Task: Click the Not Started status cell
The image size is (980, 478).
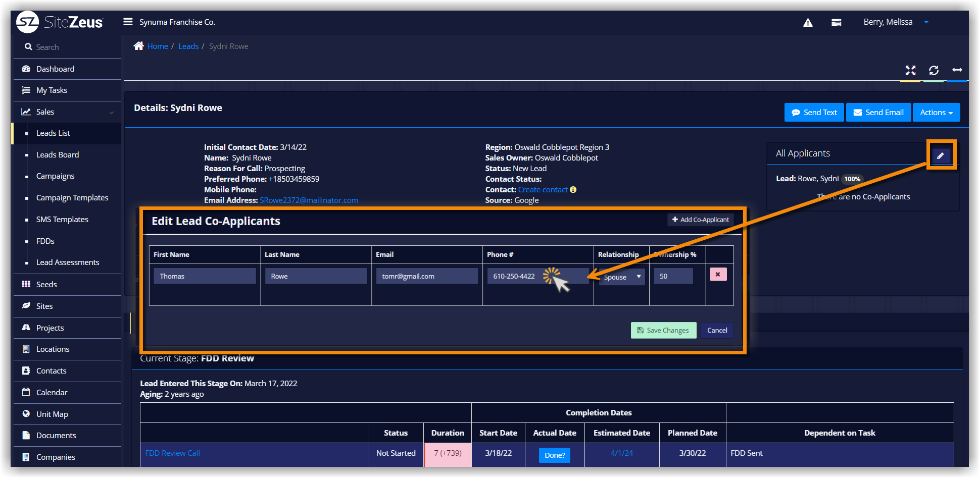Action: [396, 455]
